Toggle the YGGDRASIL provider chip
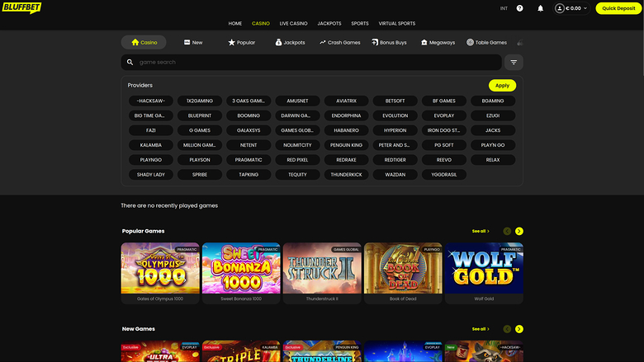Screen dimensions: 644x362 [444, 175]
